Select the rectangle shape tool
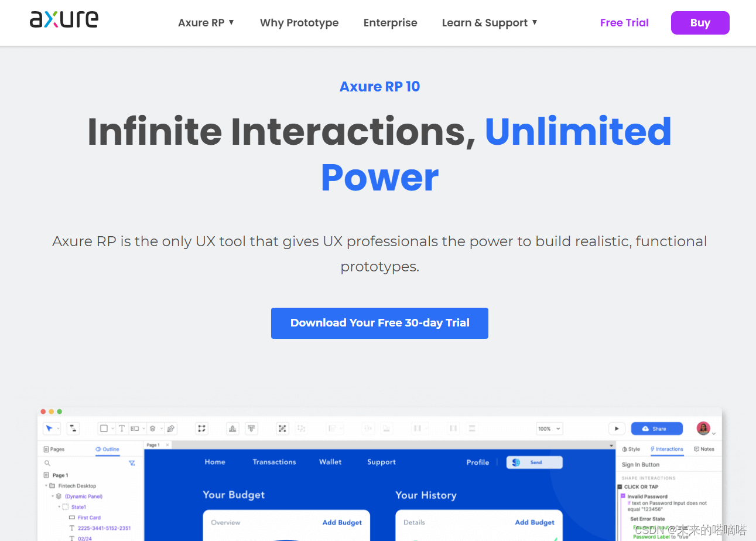756x541 pixels. click(x=104, y=428)
